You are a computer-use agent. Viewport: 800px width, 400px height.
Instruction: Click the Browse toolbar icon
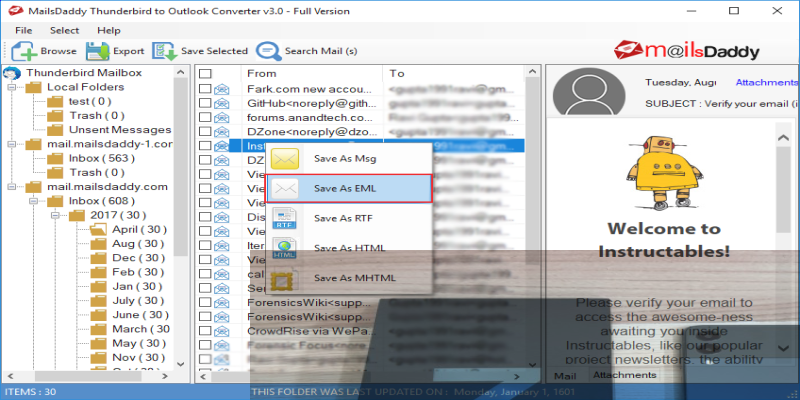click(x=24, y=51)
